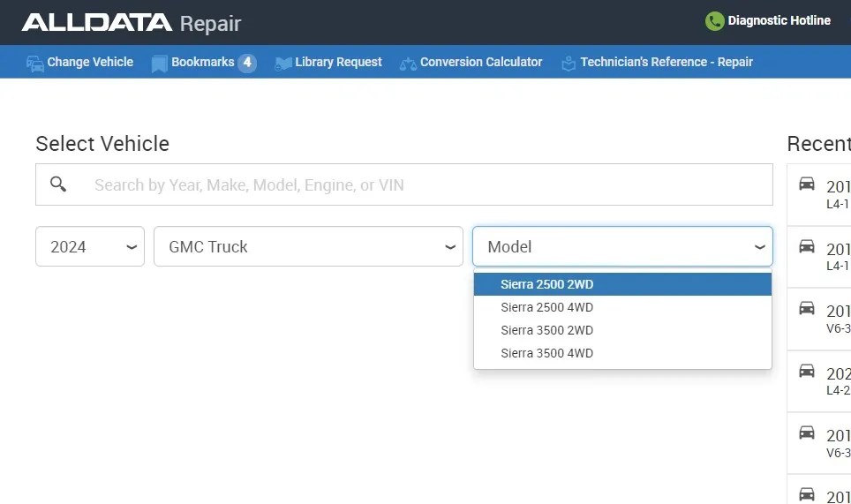Viewport: 851px width, 504px height.
Task: Open the Diagnostic Hotline link
Action: 779,20
